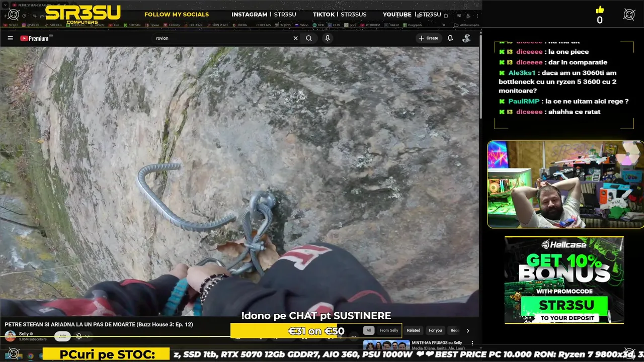
Task: Open the TikFinity bookmark
Action: point(173,25)
